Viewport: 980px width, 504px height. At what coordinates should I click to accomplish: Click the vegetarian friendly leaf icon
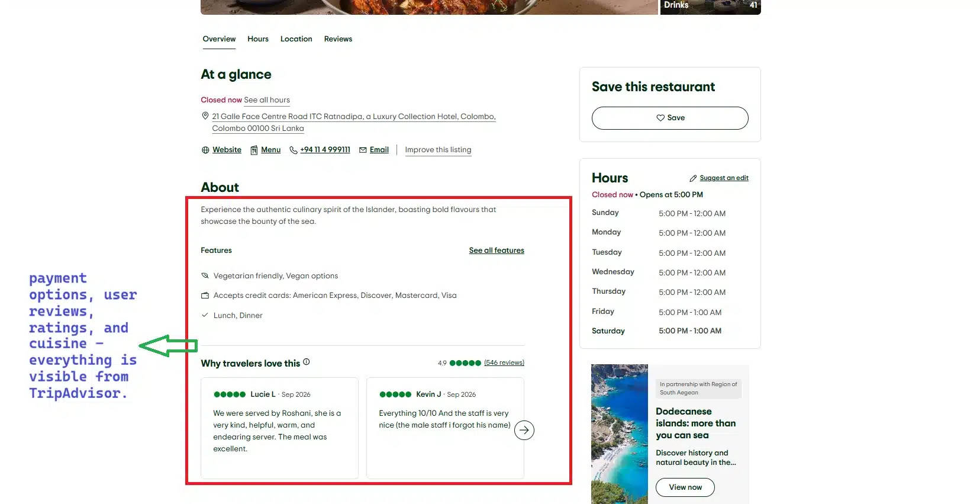[x=205, y=276]
